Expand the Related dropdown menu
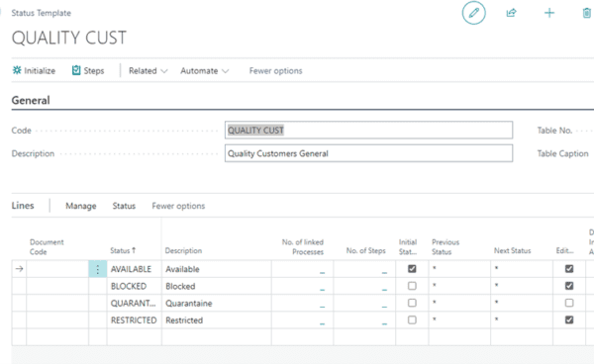594x364 pixels. tap(148, 71)
